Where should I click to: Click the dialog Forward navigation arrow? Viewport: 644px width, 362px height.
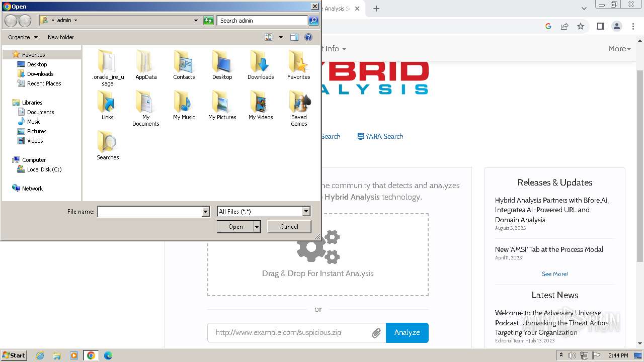(25, 21)
